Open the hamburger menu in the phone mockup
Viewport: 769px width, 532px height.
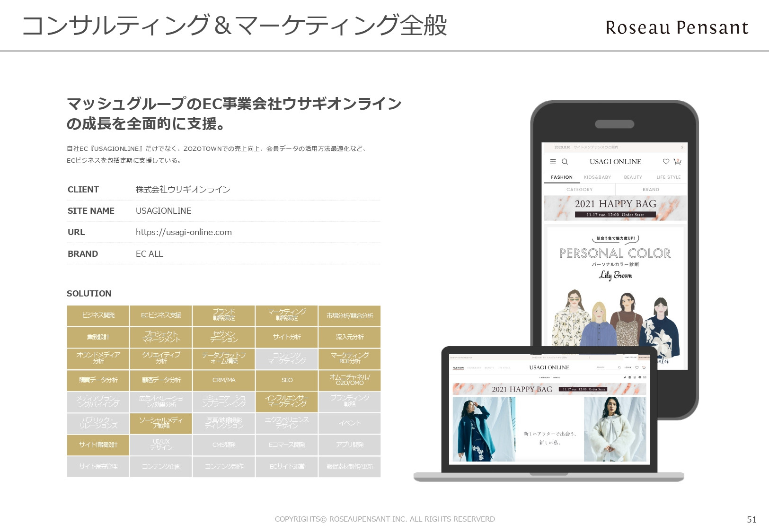(553, 162)
